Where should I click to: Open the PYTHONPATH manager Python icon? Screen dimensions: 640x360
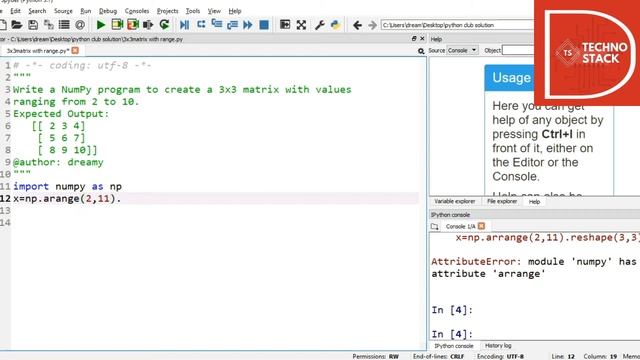(336, 25)
